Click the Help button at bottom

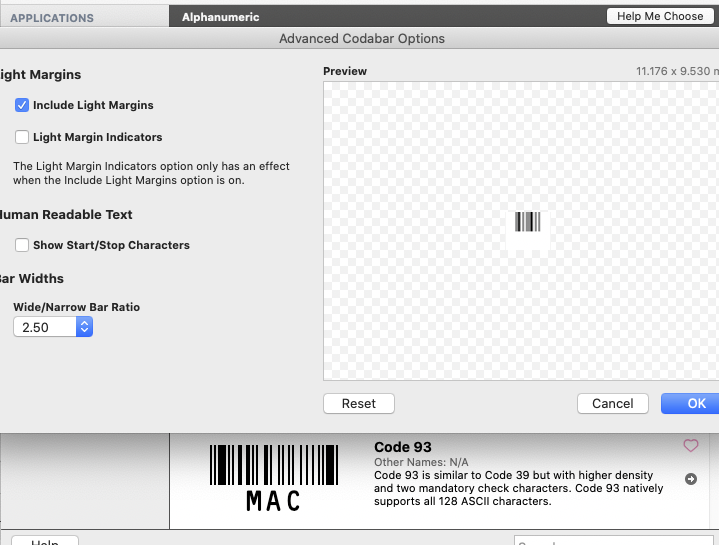coord(45,541)
